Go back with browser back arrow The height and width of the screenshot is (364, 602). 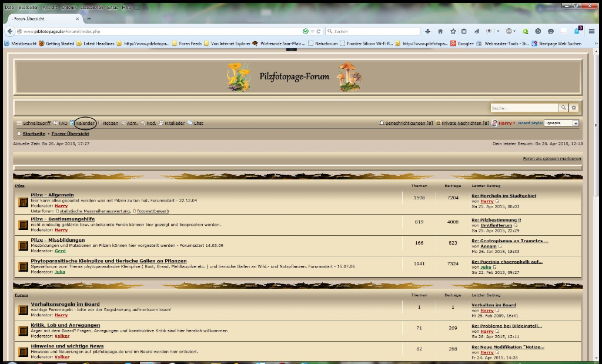[10, 31]
